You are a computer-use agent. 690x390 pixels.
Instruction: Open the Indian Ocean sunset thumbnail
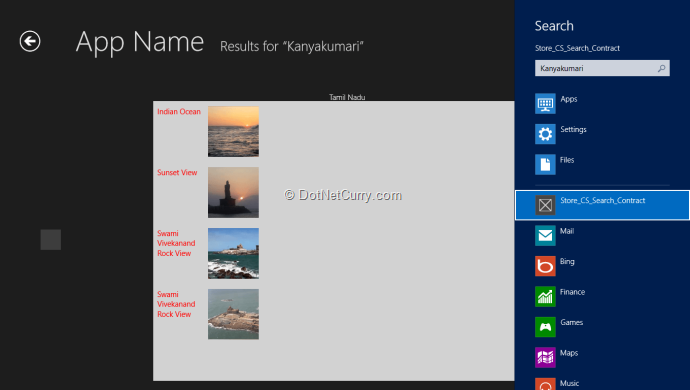pos(233,132)
